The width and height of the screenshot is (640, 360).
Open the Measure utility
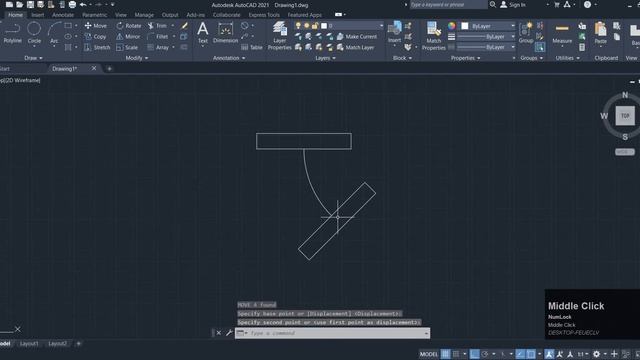(562, 33)
